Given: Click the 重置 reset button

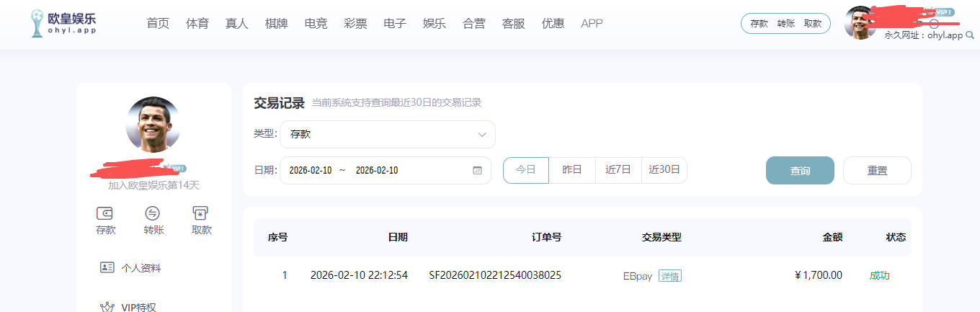Looking at the screenshot, I should 877,171.
